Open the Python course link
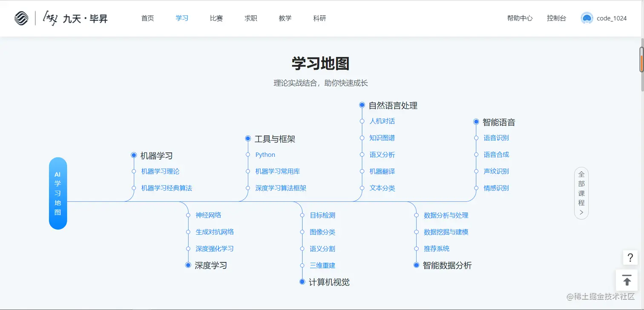Image resolution: width=644 pixels, height=310 pixels. pyautogui.click(x=265, y=155)
